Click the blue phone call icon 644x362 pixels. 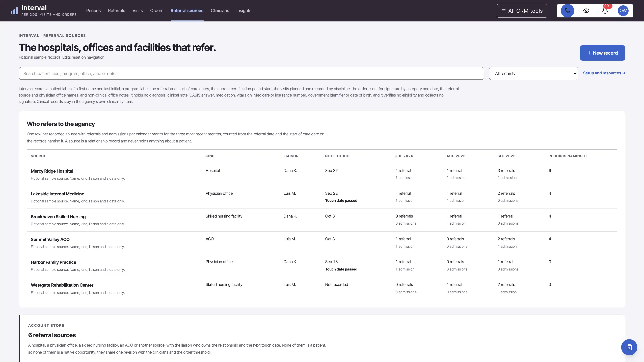click(567, 11)
